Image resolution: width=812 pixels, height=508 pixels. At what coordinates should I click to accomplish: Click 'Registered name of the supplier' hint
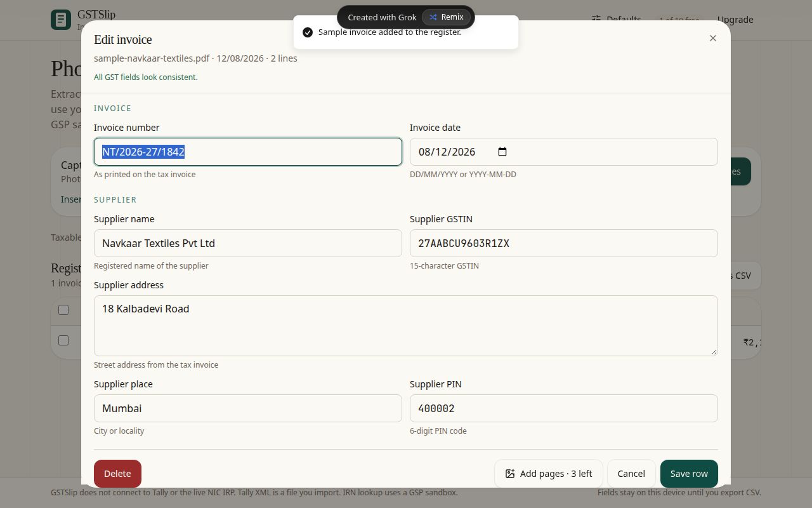tap(151, 265)
